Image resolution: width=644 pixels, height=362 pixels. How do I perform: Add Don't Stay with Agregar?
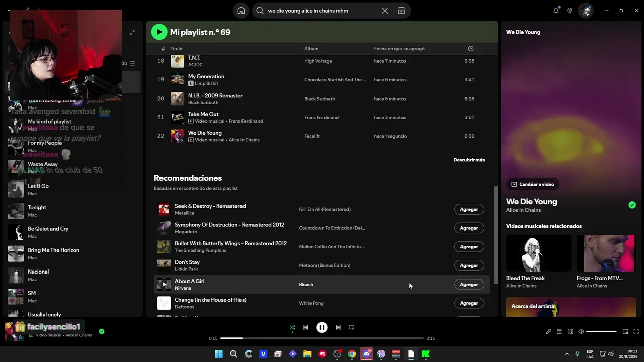tap(469, 265)
